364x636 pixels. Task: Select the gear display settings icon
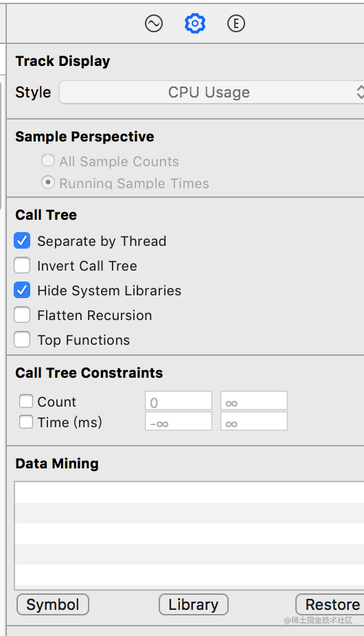(x=195, y=23)
